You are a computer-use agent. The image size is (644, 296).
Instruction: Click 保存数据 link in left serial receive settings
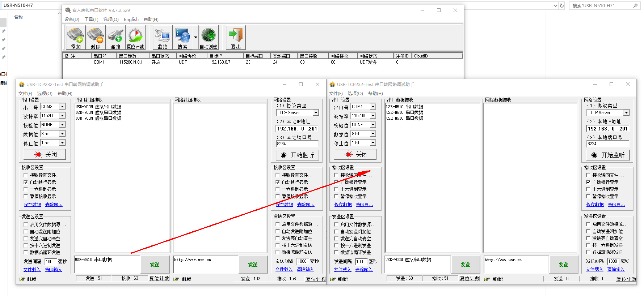[33, 205]
